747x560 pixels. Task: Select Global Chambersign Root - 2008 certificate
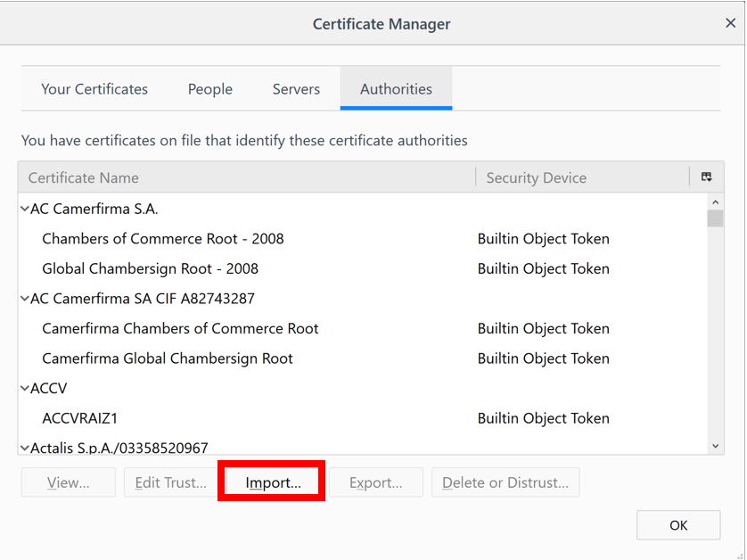(150, 268)
